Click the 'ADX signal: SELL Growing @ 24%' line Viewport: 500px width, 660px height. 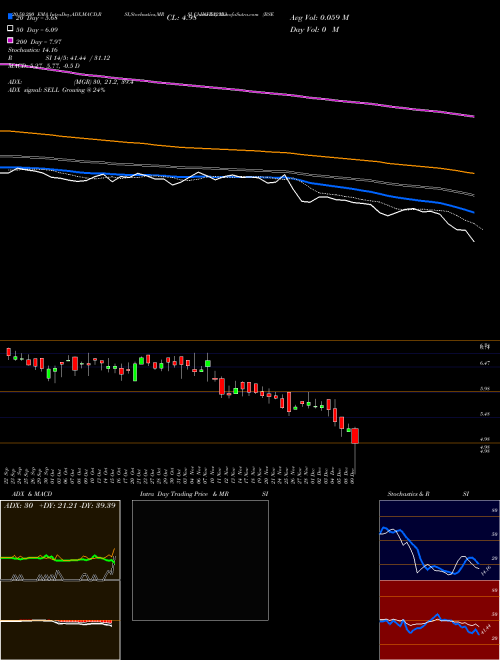[x=56, y=90]
